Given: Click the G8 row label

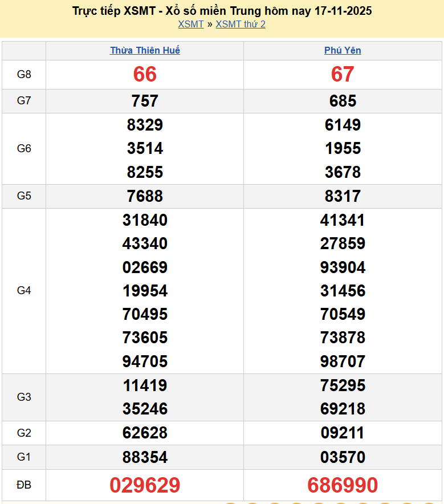Looking at the screenshot, I should point(24,74).
